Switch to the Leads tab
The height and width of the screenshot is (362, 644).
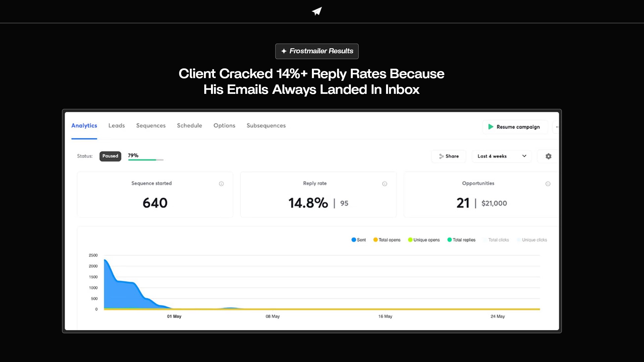116,126
